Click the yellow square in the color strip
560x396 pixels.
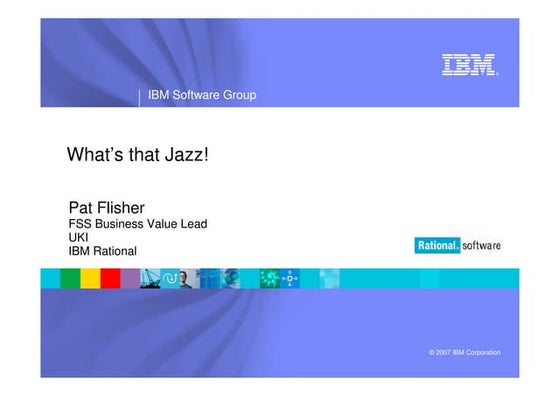pyautogui.click(x=90, y=279)
